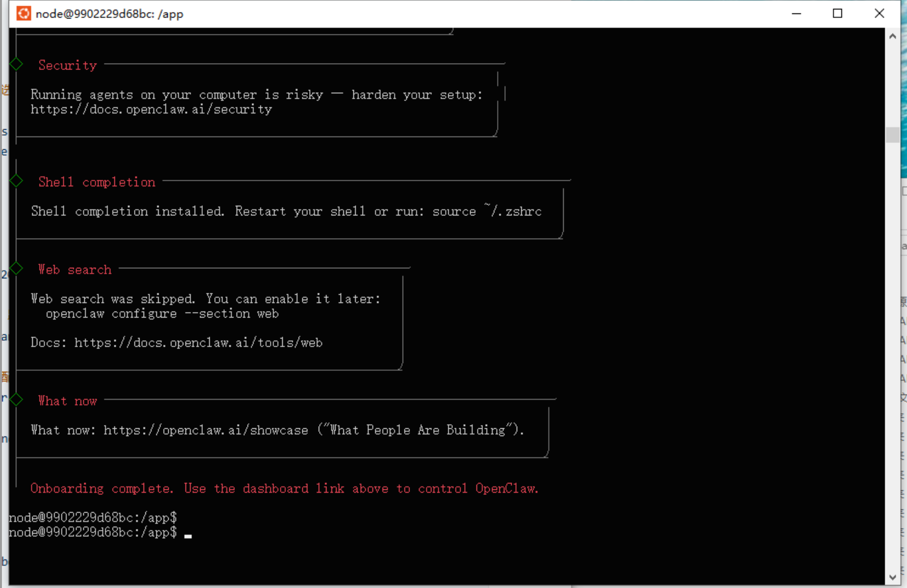Image resolution: width=907 pixels, height=588 pixels.
Task: Click the diamond marker next to What now
Action: (x=16, y=399)
